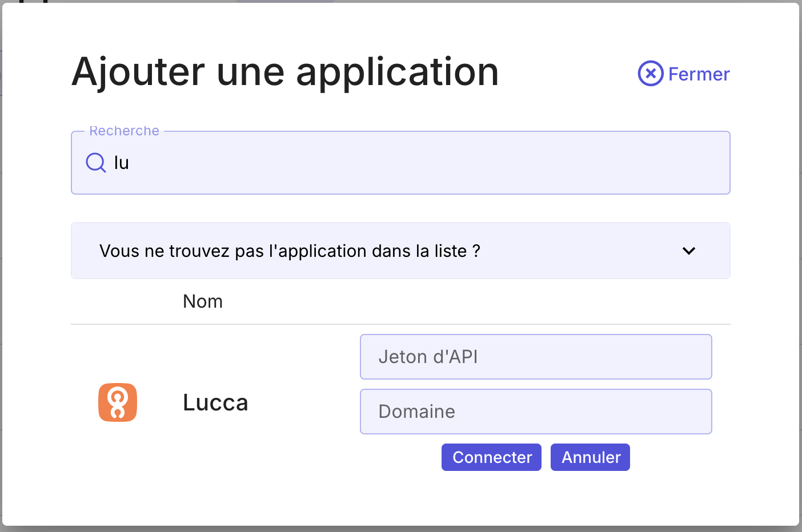Sort by the Nom column header
The image size is (802, 532).
pyautogui.click(x=203, y=301)
